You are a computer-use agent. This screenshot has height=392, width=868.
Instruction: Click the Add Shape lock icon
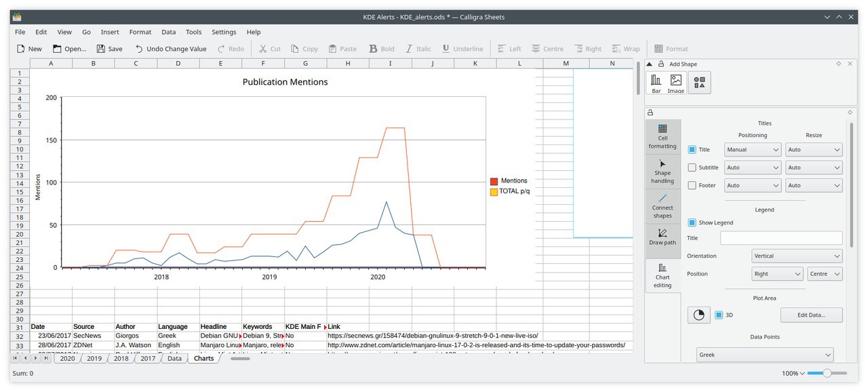[x=660, y=64]
